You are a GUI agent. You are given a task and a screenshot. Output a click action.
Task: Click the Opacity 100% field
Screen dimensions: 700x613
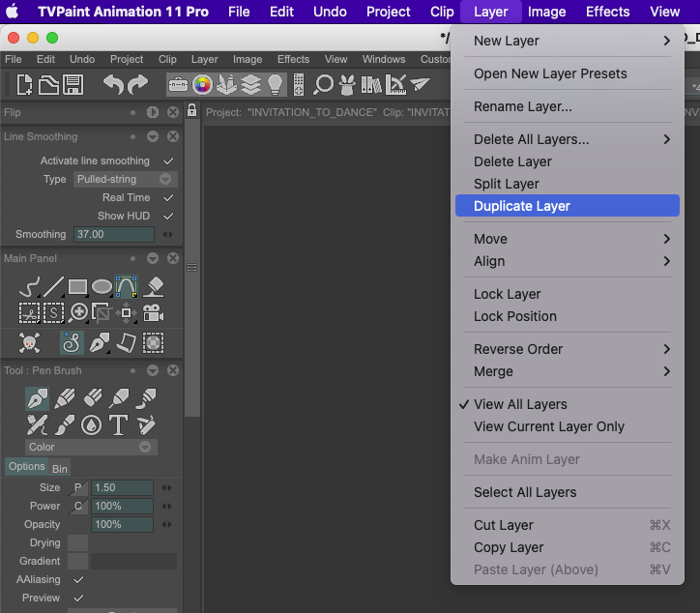(x=123, y=525)
